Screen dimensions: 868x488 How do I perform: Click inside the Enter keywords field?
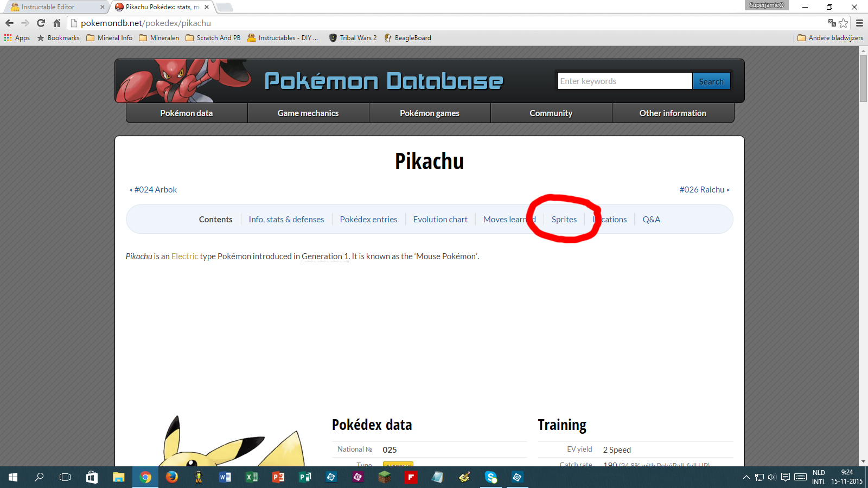point(624,80)
